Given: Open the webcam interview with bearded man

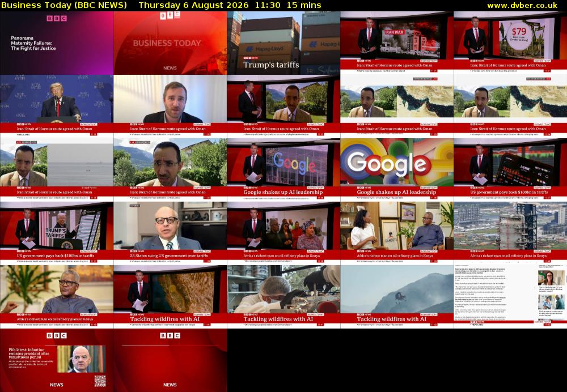Looking at the screenshot, I should (170, 106).
